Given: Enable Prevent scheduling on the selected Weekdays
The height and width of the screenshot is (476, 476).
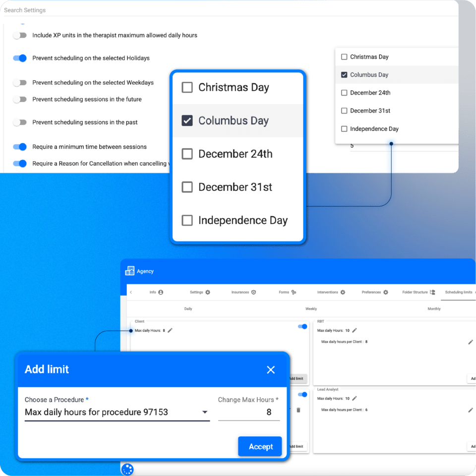Looking at the screenshot, I should [20, 83].
